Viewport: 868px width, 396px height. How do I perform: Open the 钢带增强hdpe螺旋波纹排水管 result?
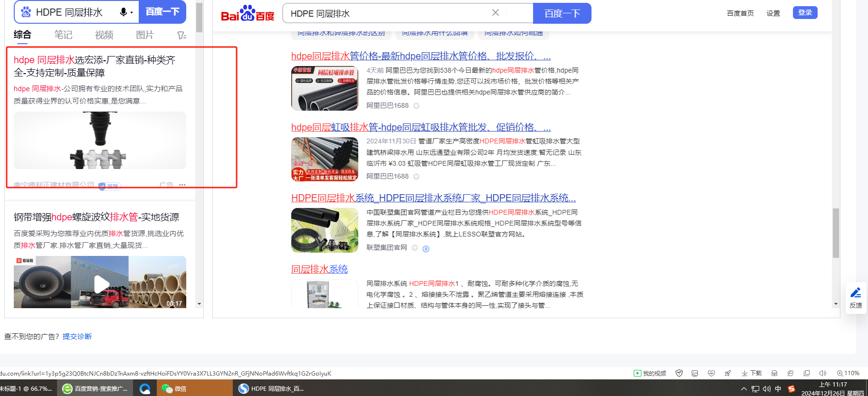pos(96,217)
